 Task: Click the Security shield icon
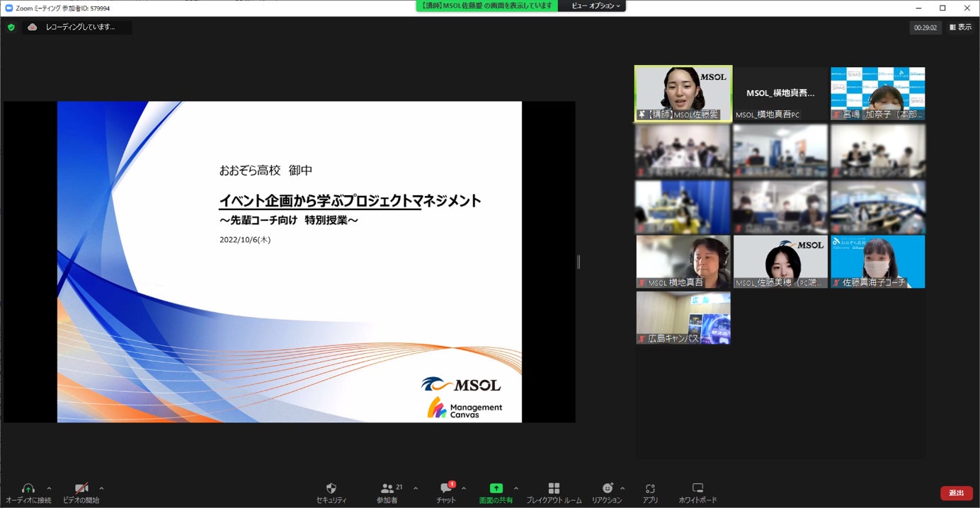[x=331, y=488]
